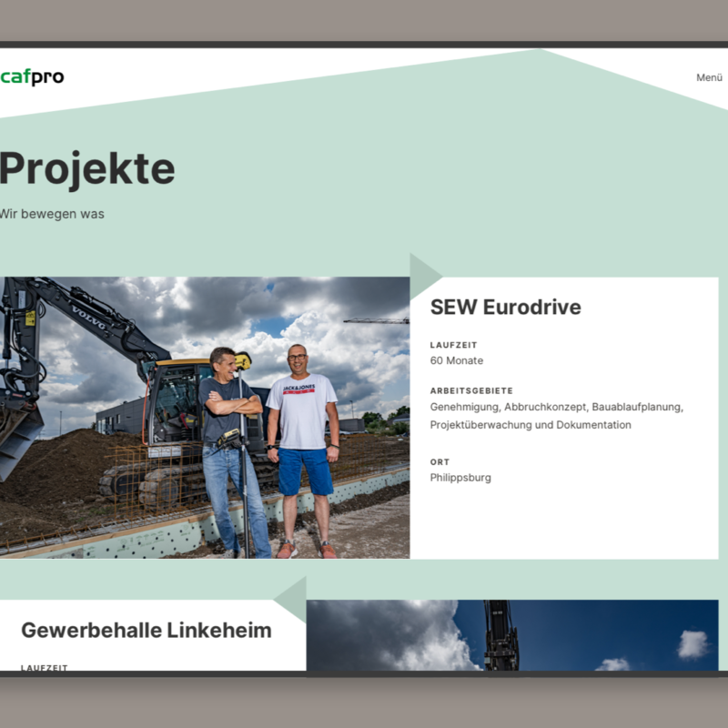Click the ARBEITSGEBIETE label in SEW Eurodrive card
Viewport: 728px width, 728px height.
click(471, 391)
